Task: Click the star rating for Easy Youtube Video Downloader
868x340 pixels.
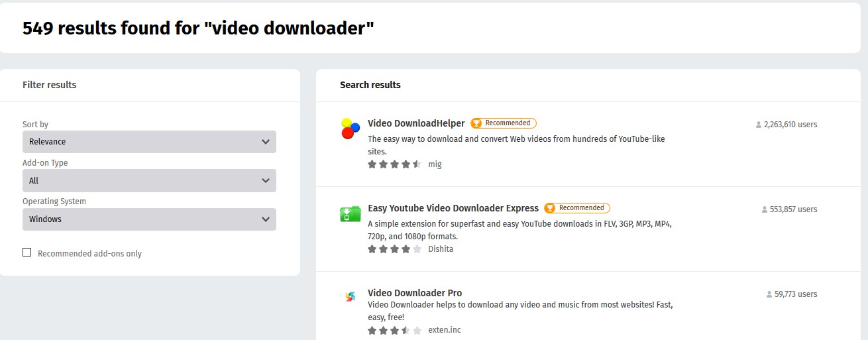Action: click(x=395, y=249)
